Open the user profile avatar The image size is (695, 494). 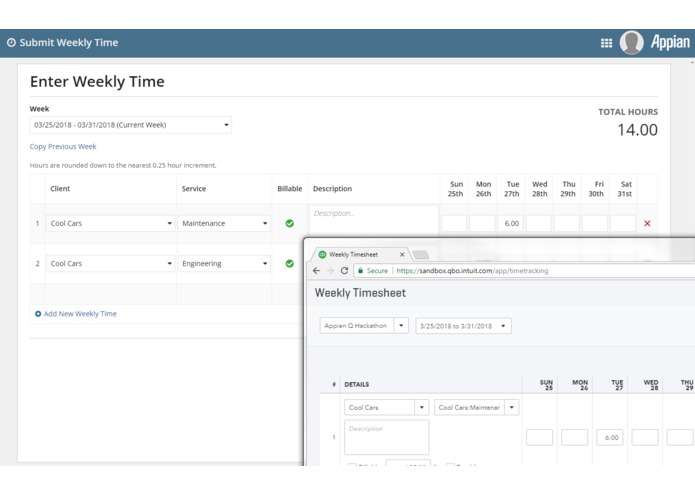click(631, 43)
